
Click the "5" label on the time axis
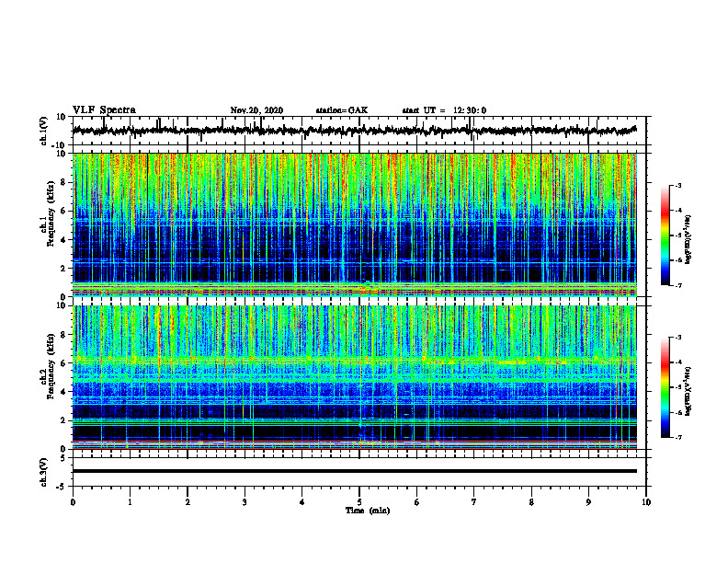point(359,502)
